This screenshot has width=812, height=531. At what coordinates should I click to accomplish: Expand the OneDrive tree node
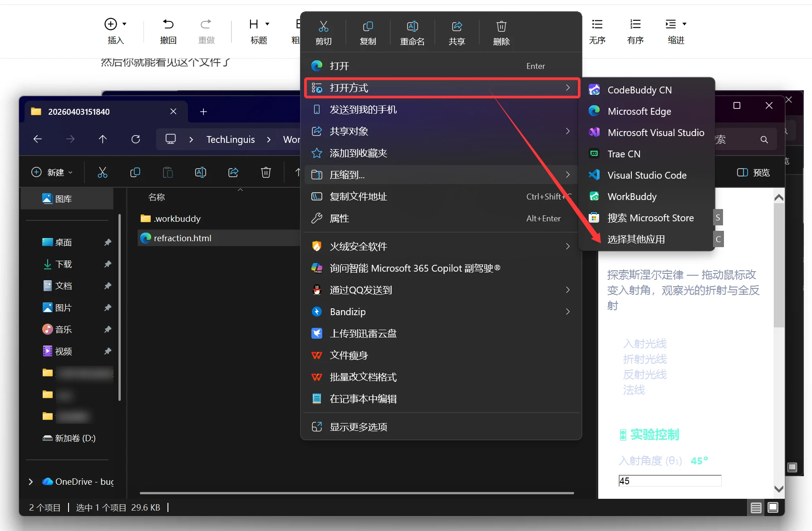(x=31, y=482)
